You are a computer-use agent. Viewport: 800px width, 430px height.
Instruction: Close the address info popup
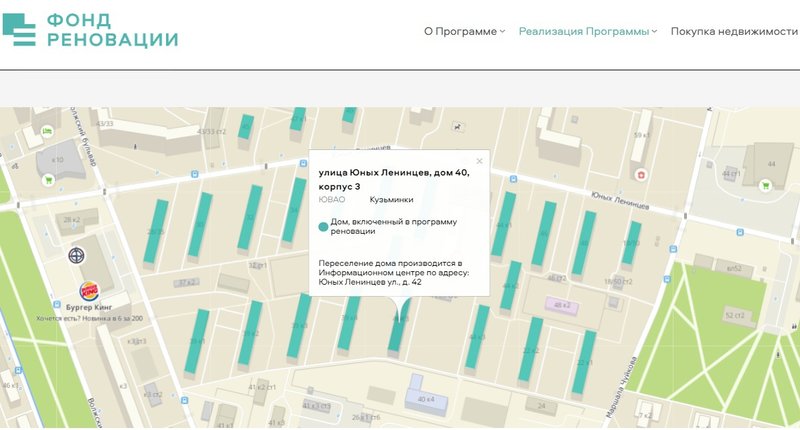(479, 161)
